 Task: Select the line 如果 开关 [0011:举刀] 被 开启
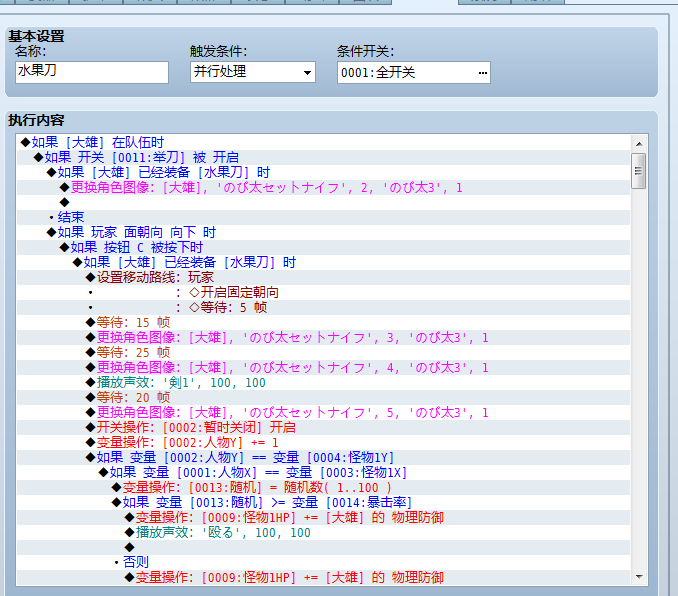323,157
